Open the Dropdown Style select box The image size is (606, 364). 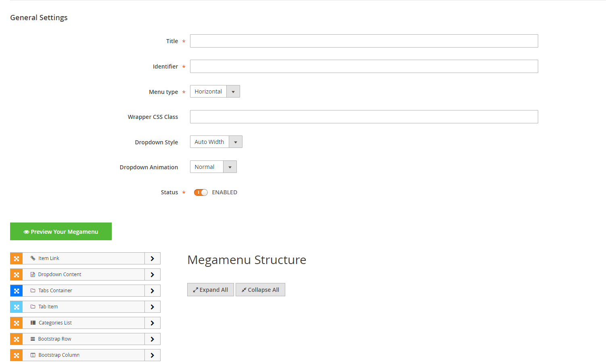(x=216, y=142)
